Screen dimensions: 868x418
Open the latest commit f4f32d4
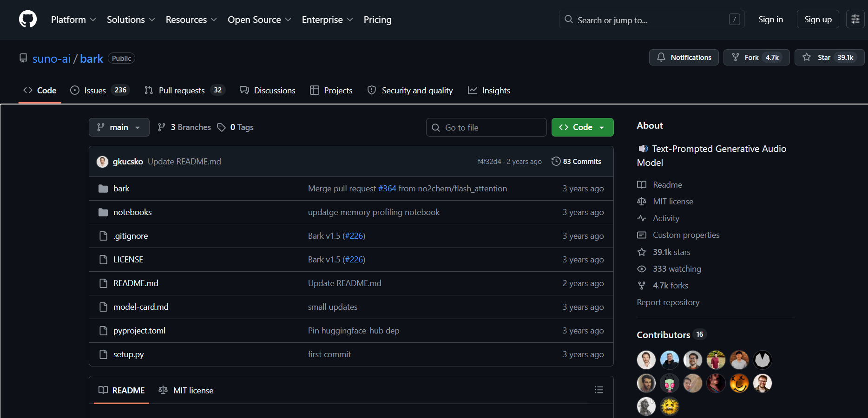(489, 162)
